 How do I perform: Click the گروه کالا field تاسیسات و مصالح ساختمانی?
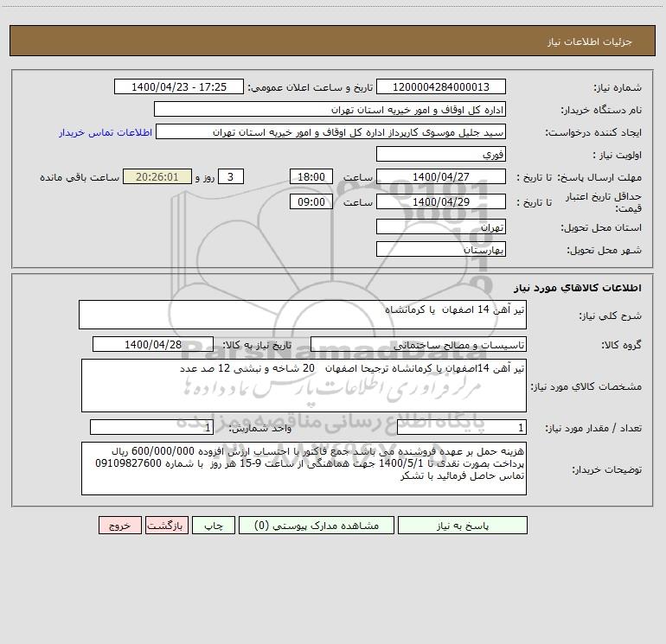pyautogui.click(x=419, y=344)
